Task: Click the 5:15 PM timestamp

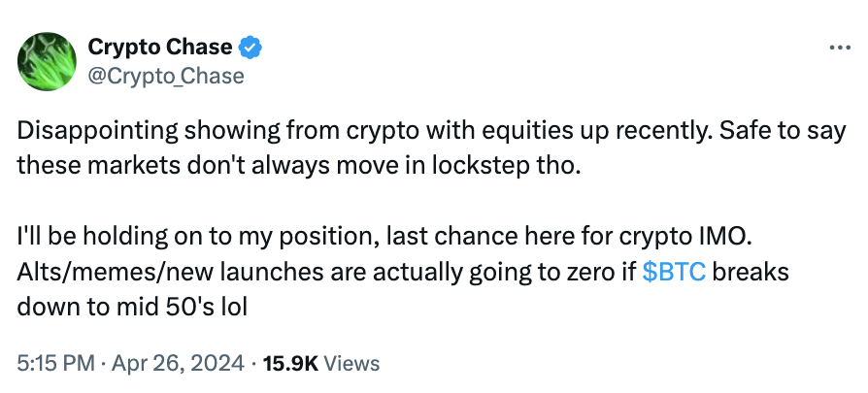Action: (54, 364)
